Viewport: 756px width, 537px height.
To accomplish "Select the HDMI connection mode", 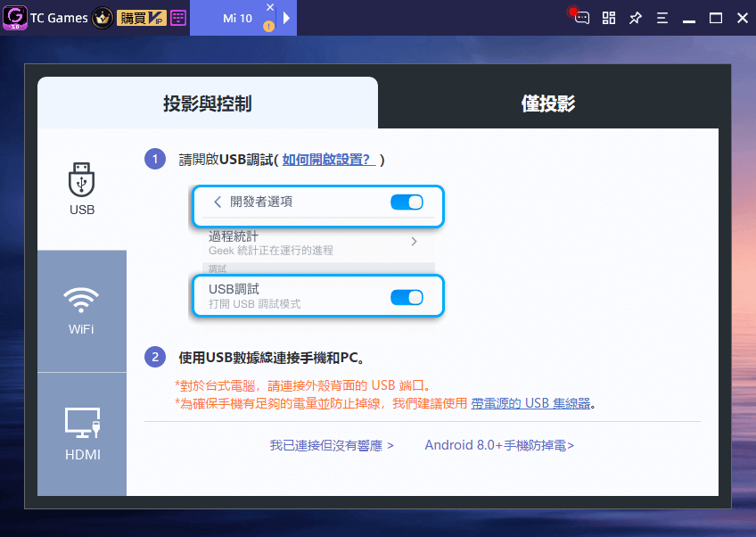I will 82,434.
